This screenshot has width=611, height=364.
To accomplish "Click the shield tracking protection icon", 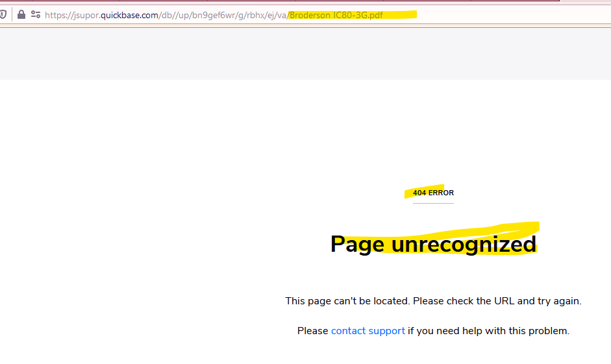I will [x=3, y=15].
